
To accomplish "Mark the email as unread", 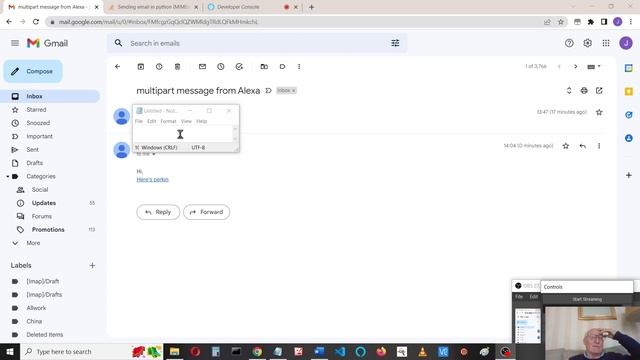I will 202,67.
